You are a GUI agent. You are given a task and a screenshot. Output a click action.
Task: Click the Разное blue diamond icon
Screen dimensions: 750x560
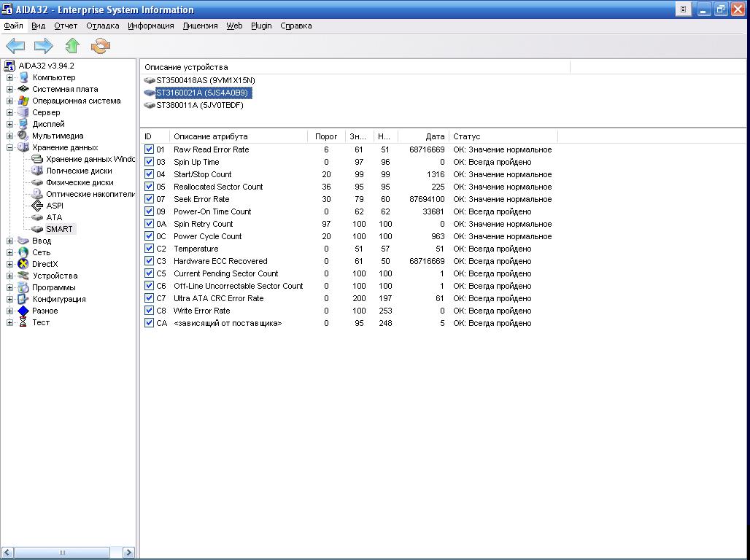point(23,311)
